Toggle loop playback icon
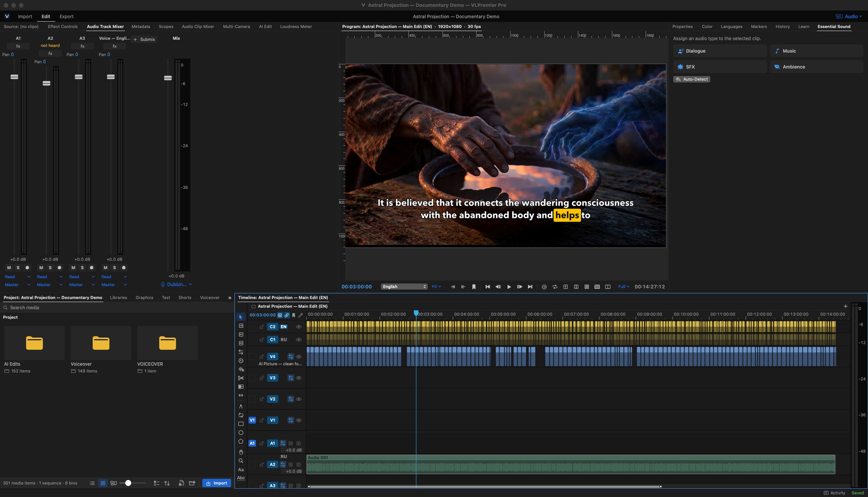Image resolution: width=868 pixels, height=497 pixels. click(555, 287)
